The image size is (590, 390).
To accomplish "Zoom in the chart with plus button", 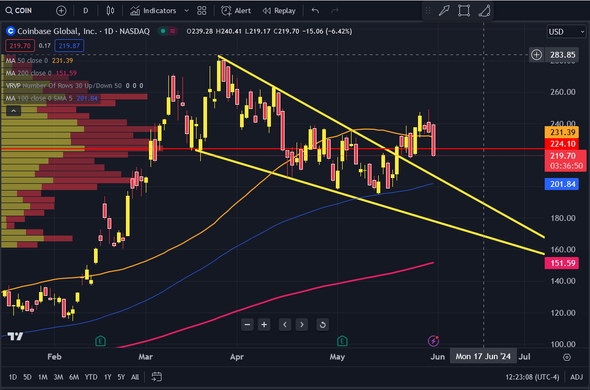I will (x=264, y=324).
